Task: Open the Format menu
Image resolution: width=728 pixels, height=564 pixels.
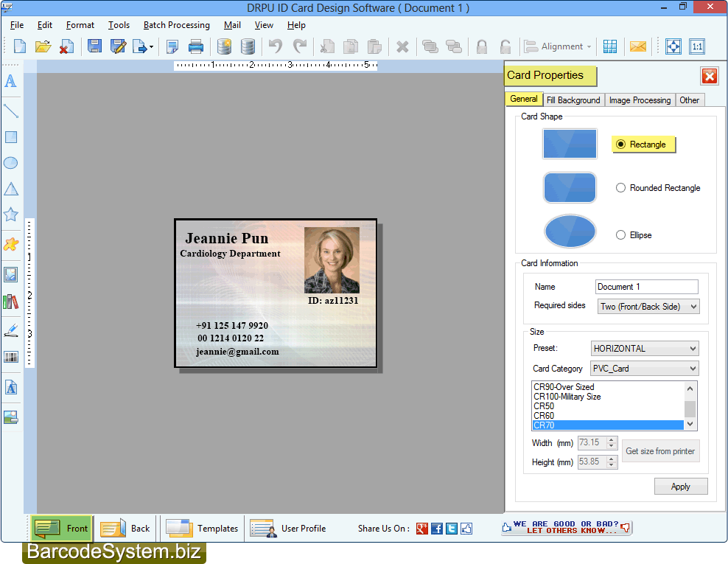Action: 80,25
